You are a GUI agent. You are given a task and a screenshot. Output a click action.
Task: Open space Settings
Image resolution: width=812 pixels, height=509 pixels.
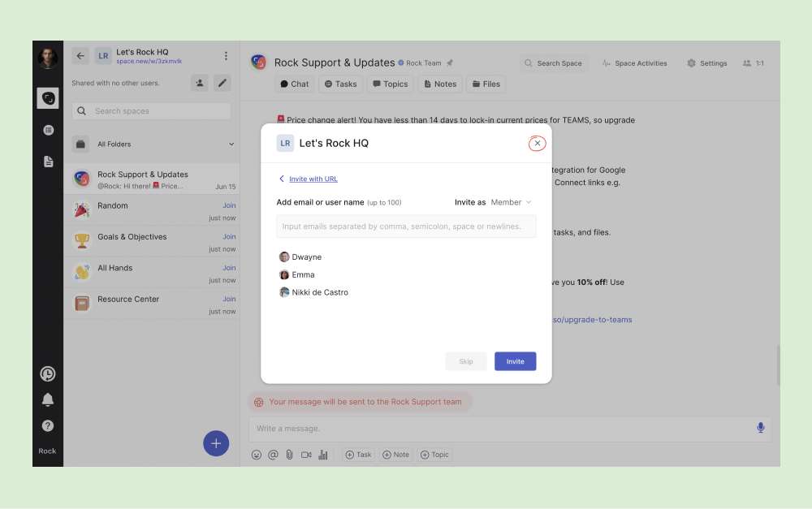pos(707,63)
